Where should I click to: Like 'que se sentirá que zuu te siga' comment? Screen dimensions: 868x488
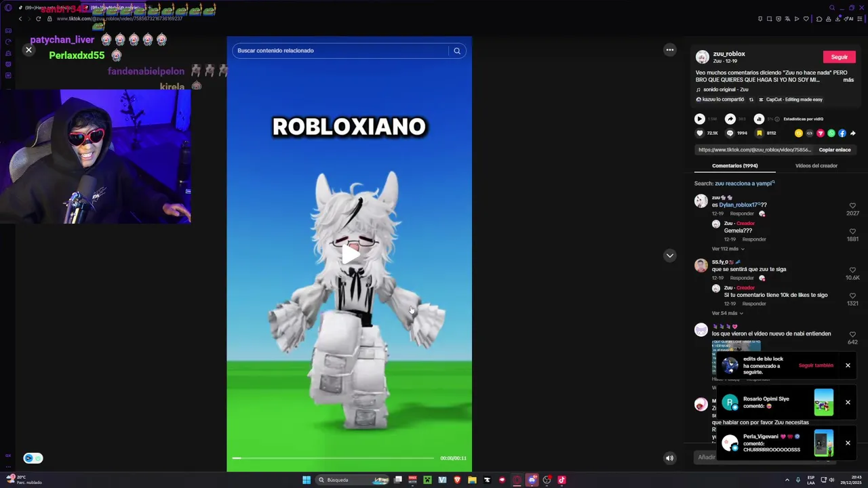pyautogui.click(x=852, y=270)
